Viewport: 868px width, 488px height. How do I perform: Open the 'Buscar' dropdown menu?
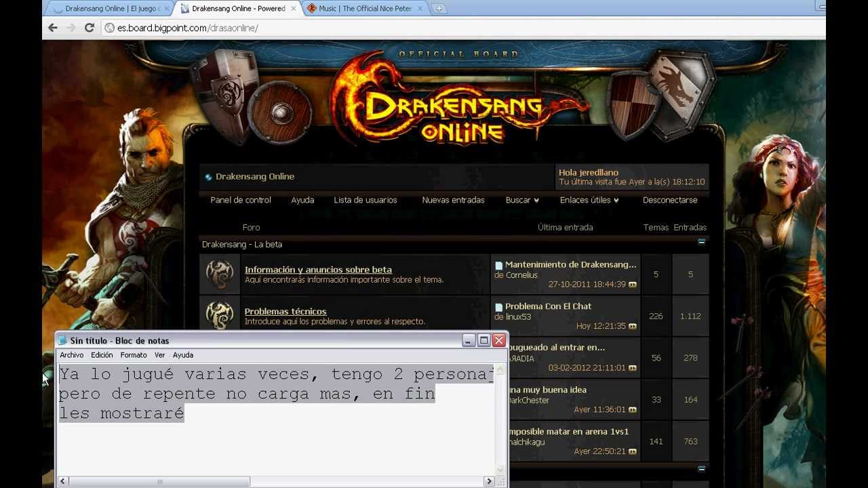[522, 200]
